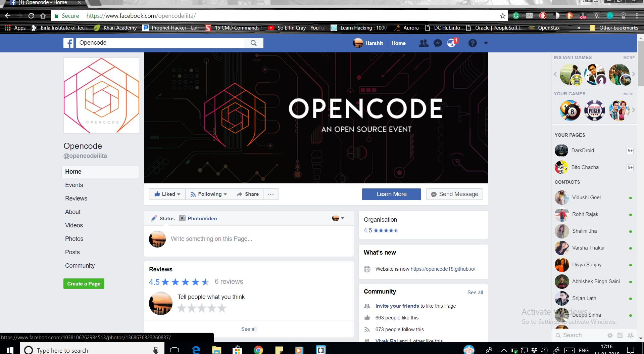Toggle the Liked state of the page
The width and height of the screenshot is (644, 354).
[165, 194]
